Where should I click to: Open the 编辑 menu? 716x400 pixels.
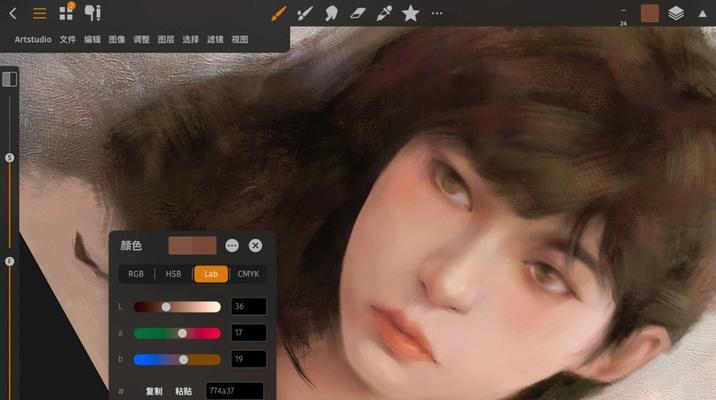(92, 40)
